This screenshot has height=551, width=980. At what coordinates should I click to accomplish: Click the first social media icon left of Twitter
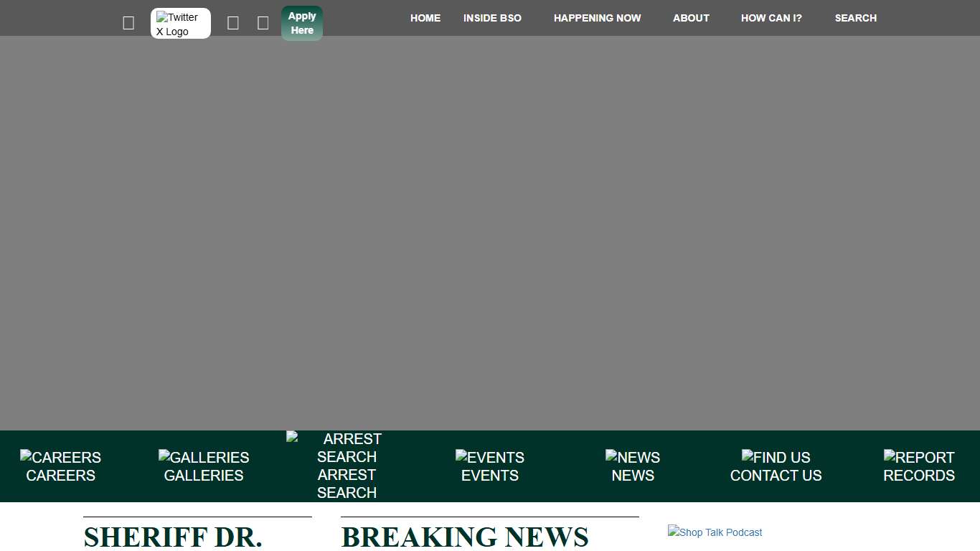point(128,22)
